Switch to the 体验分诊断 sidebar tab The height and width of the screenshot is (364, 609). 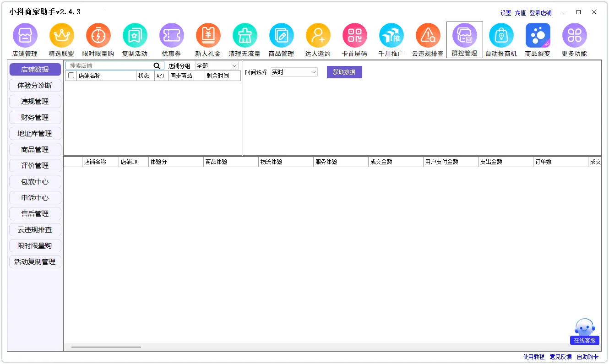(x=35, y=86)
